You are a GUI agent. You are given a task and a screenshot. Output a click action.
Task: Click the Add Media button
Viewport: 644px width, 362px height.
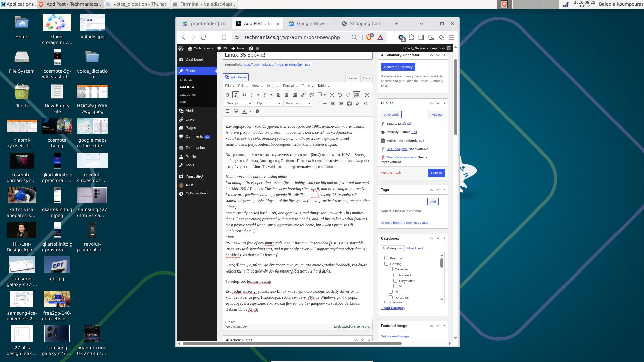click(236, 77)
